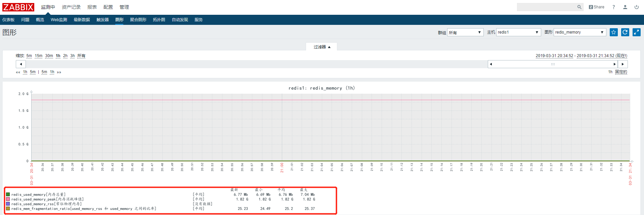Click the green redis_used_memory legend swatch
644x215 pixels.
[8, 195]
